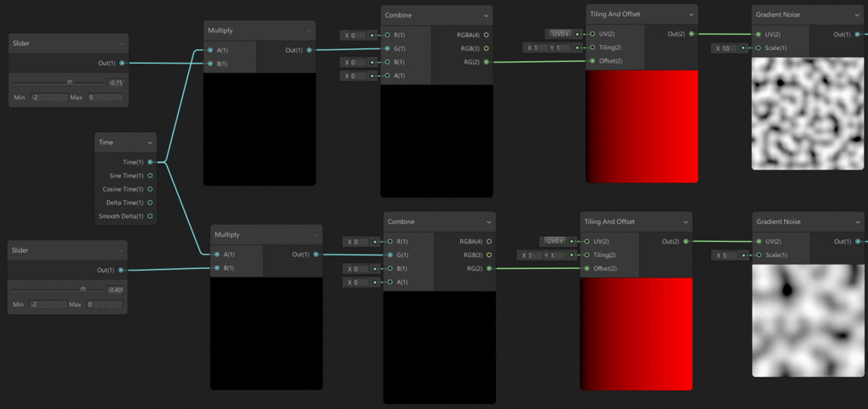
Task: Click the A(1) input port on lower Multiply
Action: (x=217, y=255)
